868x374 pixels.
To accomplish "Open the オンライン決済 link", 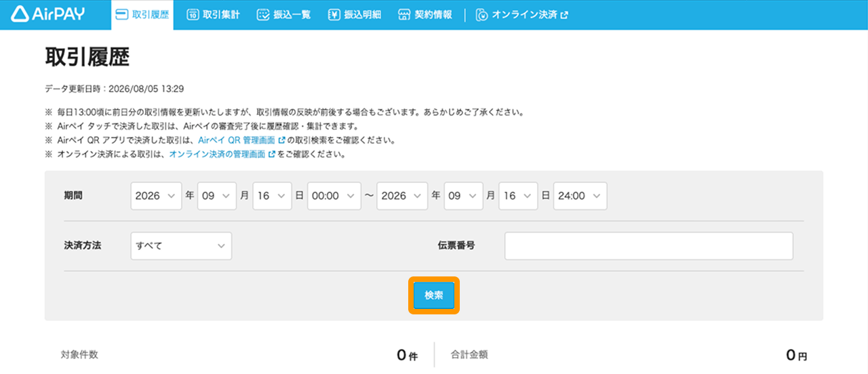I will tap(522, 15).
